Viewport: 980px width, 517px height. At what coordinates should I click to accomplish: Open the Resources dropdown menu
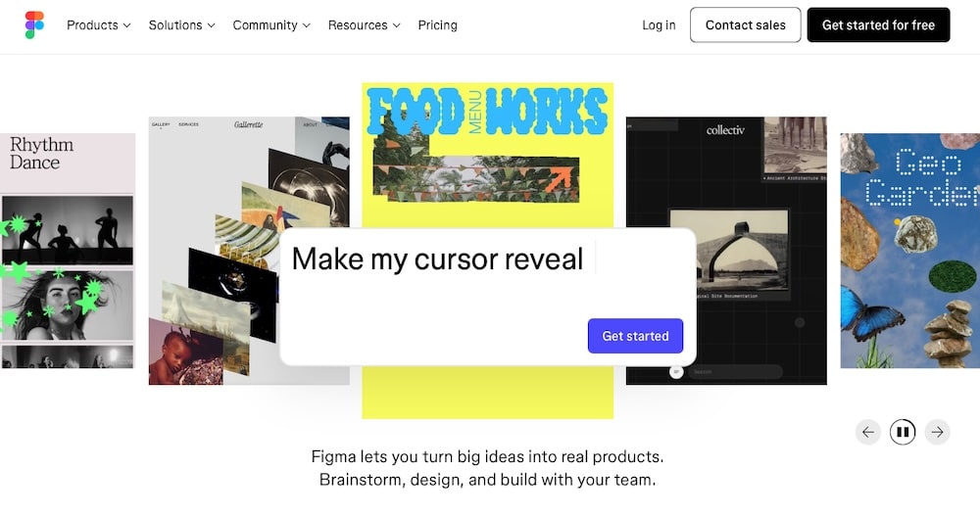click(364, 25)
